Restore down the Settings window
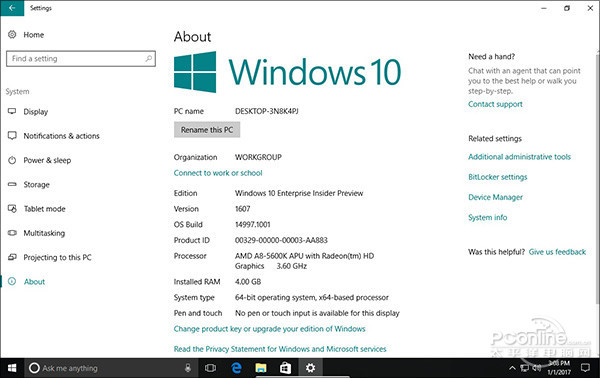This screenshot has height=378, width=600. (567, 8)
